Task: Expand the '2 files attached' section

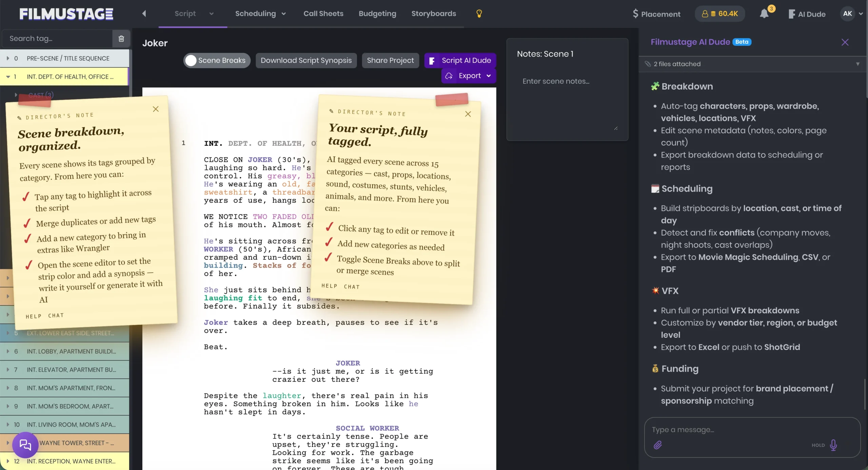Action: pyautogui.click(x=752, y=64)
